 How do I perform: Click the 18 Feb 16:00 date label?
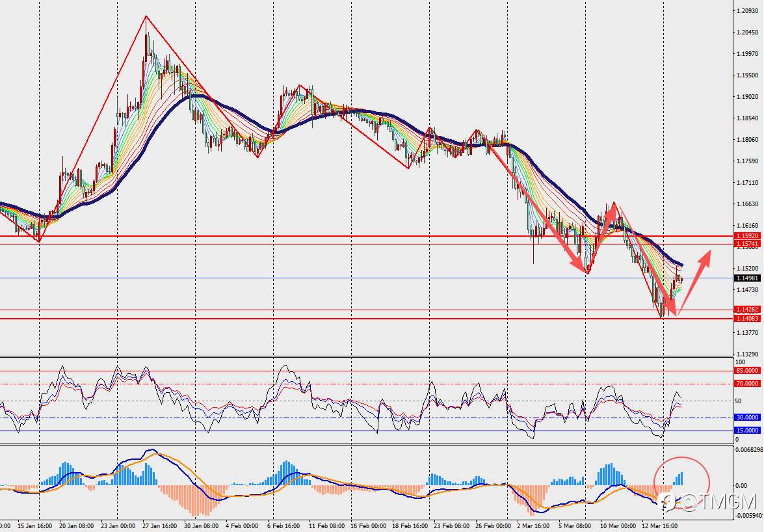410,526
